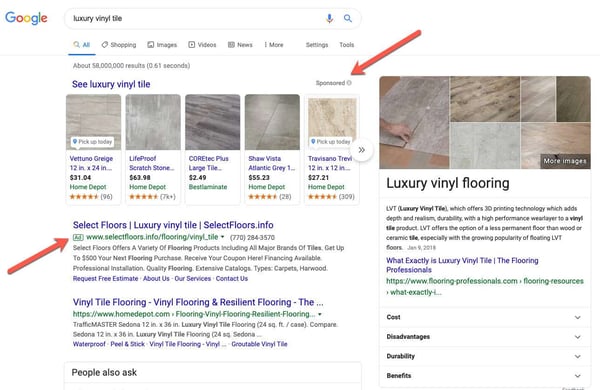Click Luxury vinyl flooring panel title

tap(448, 183)
